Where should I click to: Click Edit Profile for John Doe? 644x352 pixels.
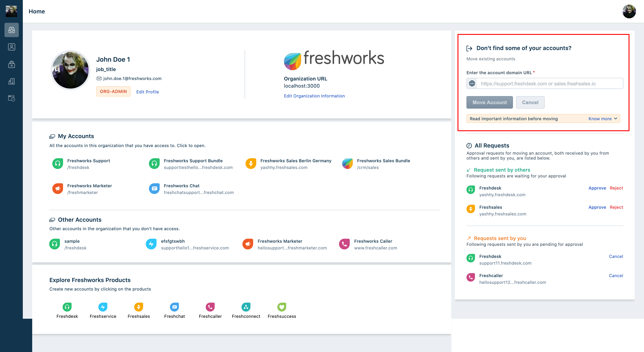pos(148,92)
